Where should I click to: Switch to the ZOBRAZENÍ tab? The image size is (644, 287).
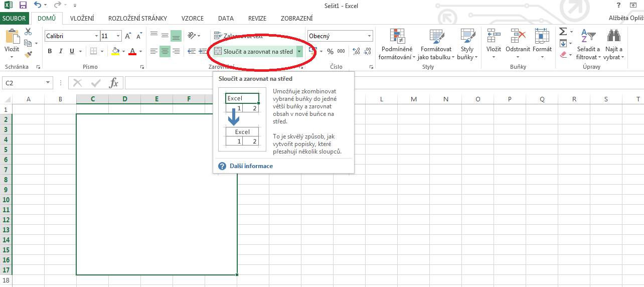pos(296,18)
